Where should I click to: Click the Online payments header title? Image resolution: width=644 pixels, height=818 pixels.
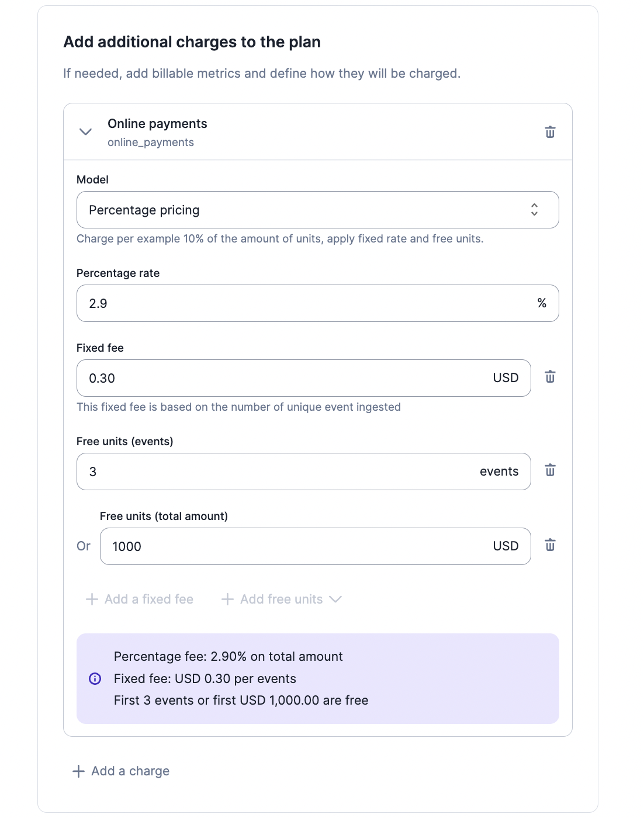157,124
